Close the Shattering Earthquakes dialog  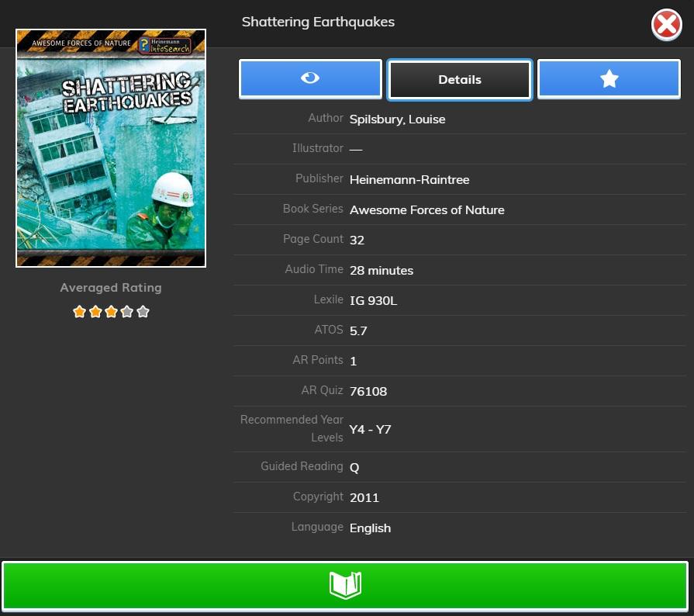tap(666, 26)
